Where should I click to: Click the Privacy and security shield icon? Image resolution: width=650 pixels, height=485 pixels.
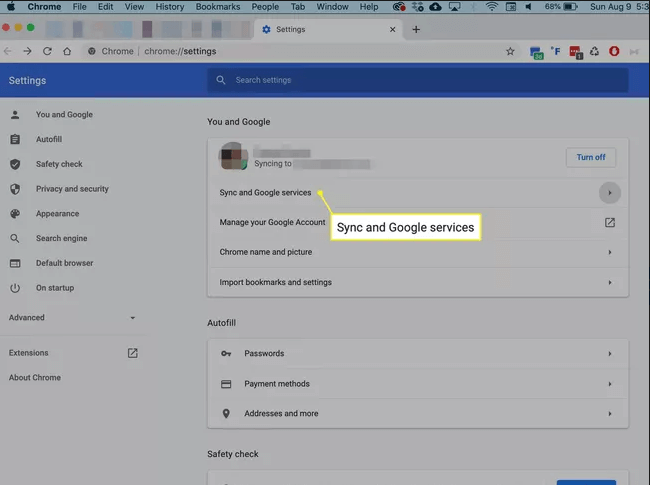(15, 189)
